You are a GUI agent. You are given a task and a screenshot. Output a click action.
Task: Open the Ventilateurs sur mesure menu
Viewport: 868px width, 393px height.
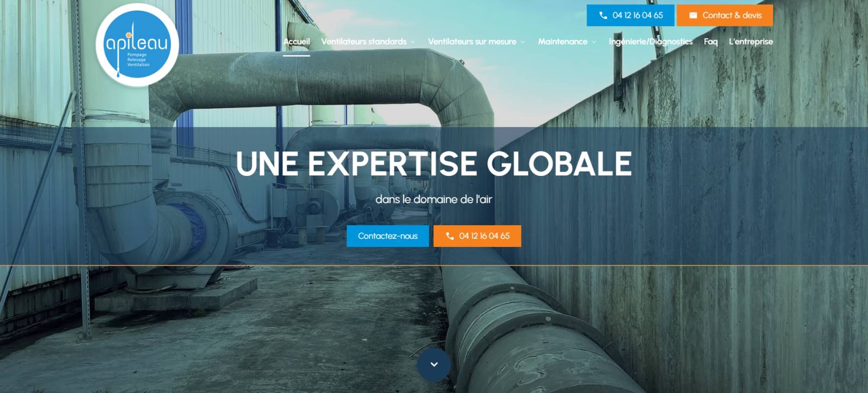472,42
